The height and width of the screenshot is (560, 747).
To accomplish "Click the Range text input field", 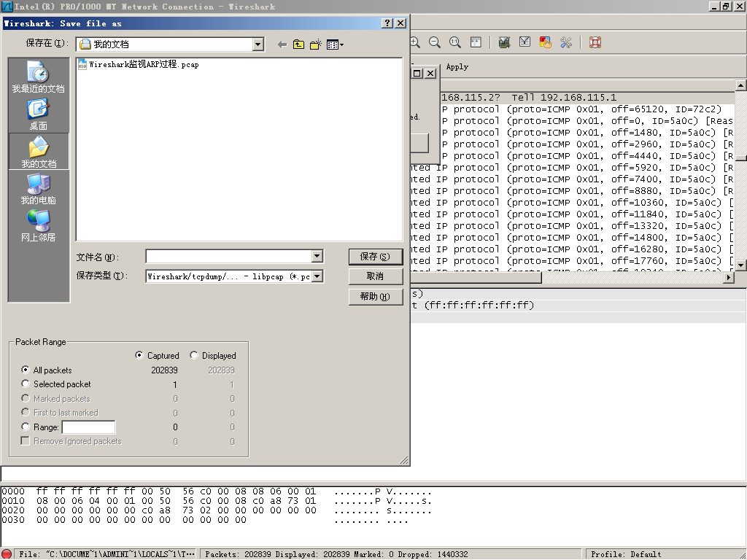I will tap(88, 427).
